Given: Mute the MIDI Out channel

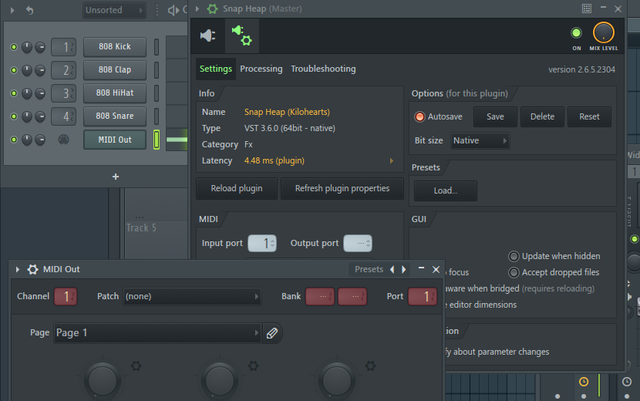Looking at the screenshot, I should pos(13,140).
